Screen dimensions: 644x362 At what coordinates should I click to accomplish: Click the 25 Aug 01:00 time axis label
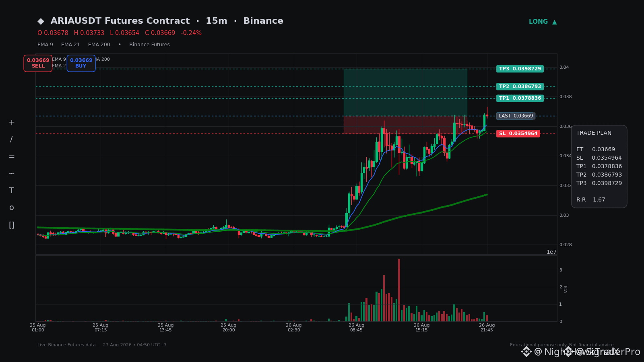38,328
